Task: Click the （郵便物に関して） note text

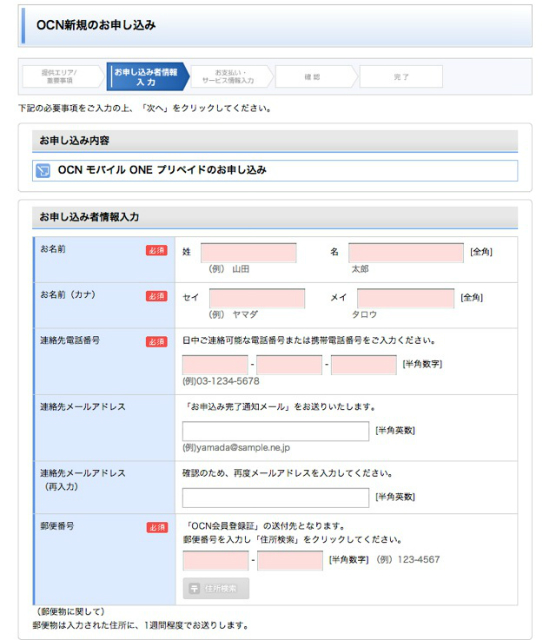Action: (x=71, y=611)
